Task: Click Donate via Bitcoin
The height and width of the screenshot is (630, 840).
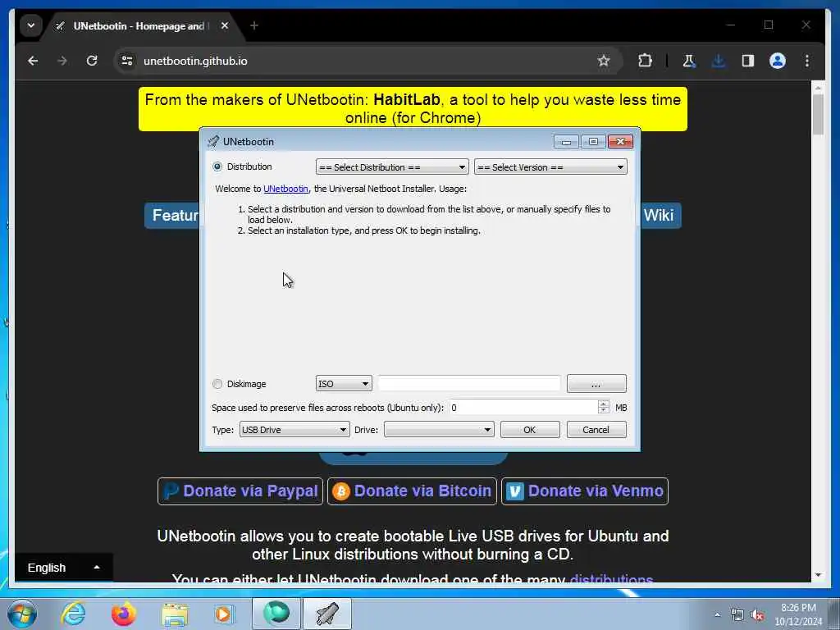Action: click(413, 491)
